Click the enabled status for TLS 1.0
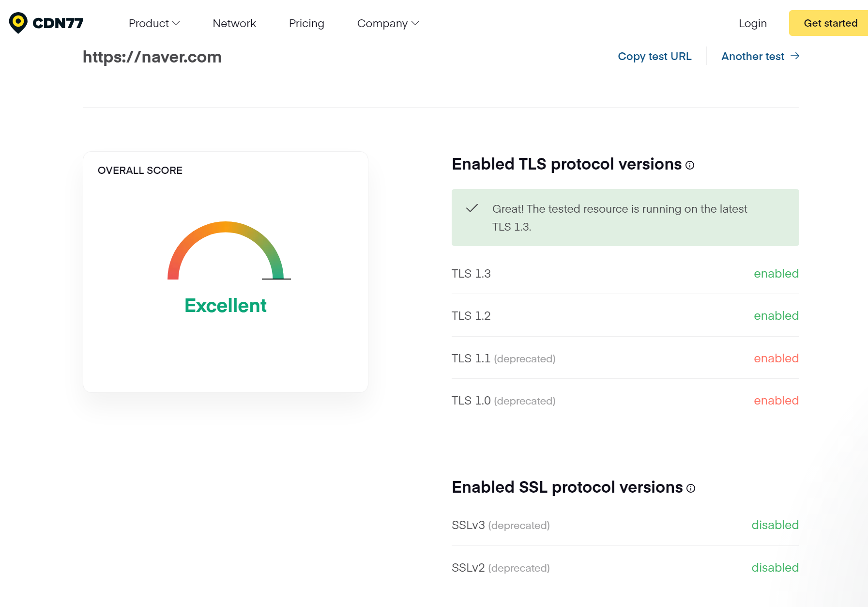Image resolution: width=868 pixels, height=607 pixels. coord(776,401)
